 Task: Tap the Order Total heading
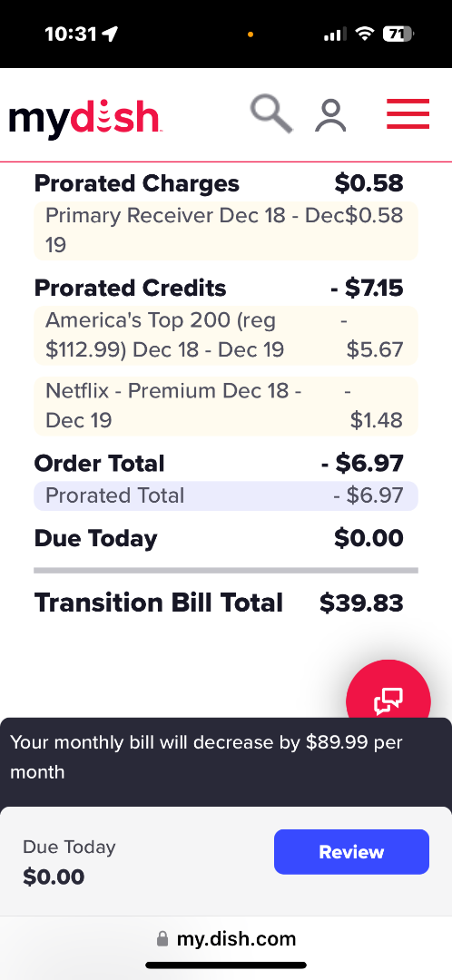coord(100,464)
